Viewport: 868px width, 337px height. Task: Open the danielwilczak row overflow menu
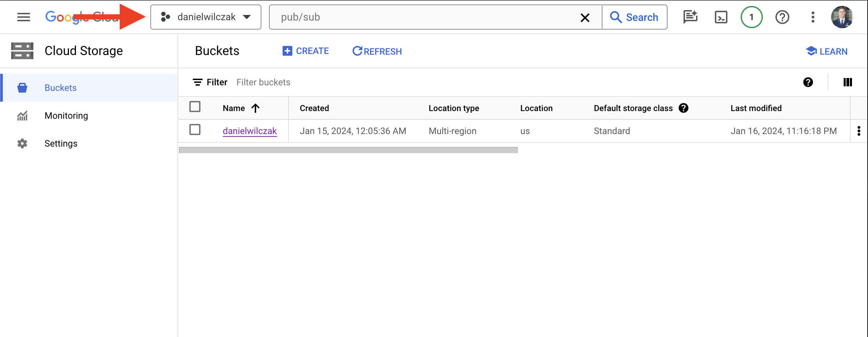[859, 131]
